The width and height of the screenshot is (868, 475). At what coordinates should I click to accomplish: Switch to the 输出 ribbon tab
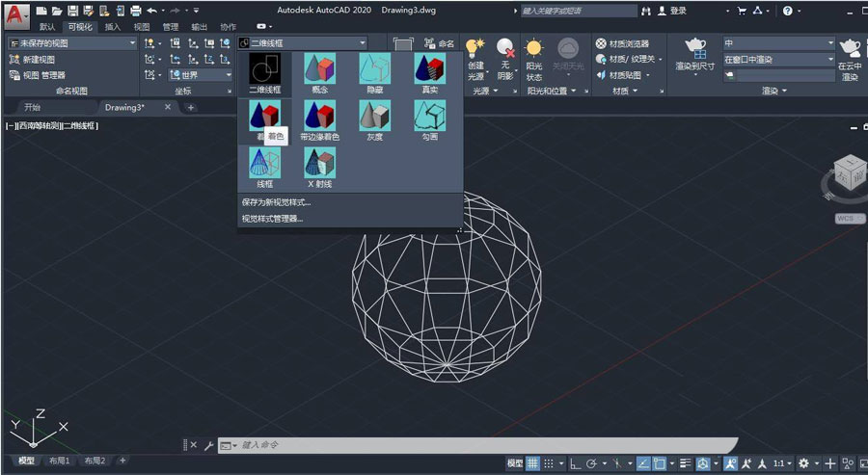[x=200, y=27]
